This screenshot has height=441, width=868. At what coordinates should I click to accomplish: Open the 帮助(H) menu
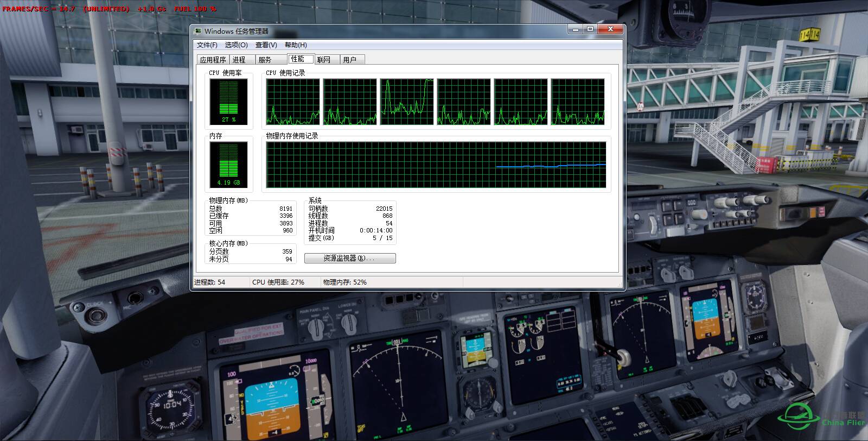coord(296,45)
